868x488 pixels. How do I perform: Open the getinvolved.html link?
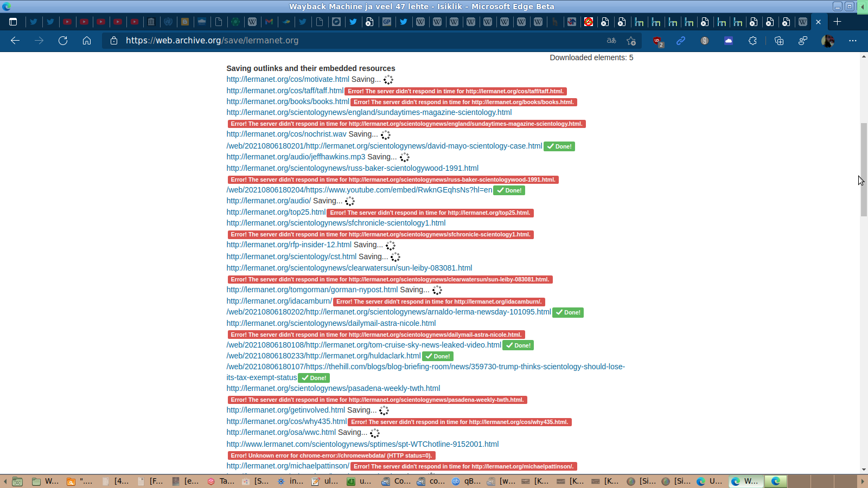(286, 410)
